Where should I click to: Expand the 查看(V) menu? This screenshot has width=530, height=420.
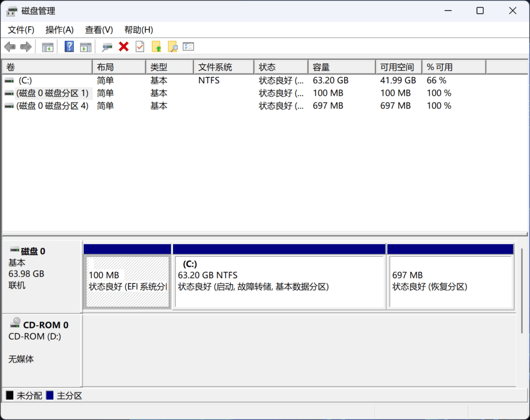[x=99, y=30]
